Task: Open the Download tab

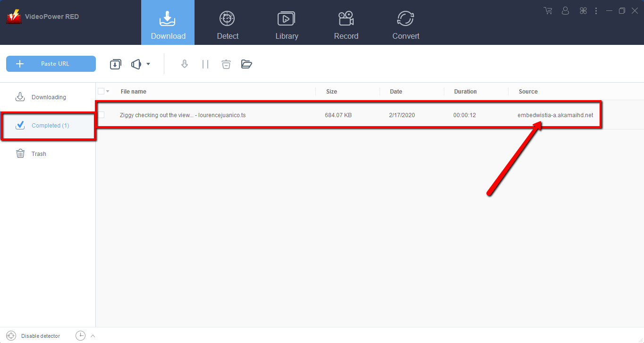Action: 168,23
